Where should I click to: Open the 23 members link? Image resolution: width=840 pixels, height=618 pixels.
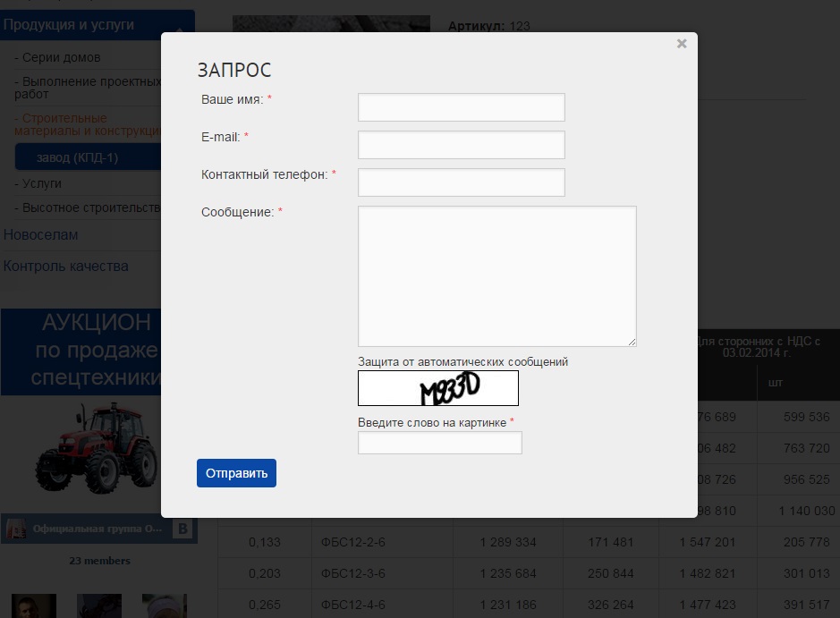coord(99,561)
